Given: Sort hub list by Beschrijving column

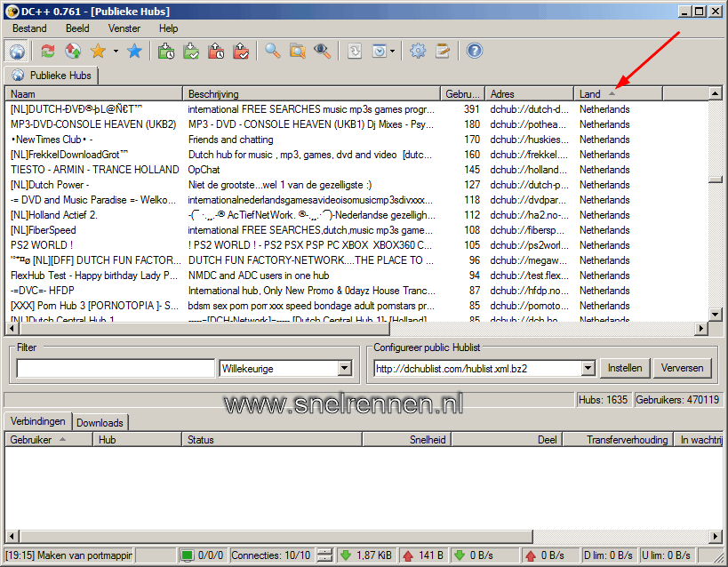Looking at the screenshot, I should pyautogui.click(x=311, y=94).
